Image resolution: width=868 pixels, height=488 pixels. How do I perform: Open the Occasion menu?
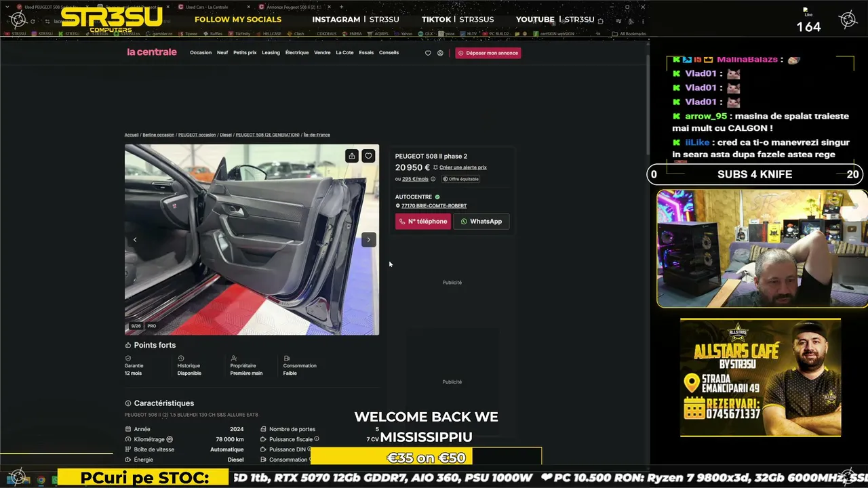point(201,53)
